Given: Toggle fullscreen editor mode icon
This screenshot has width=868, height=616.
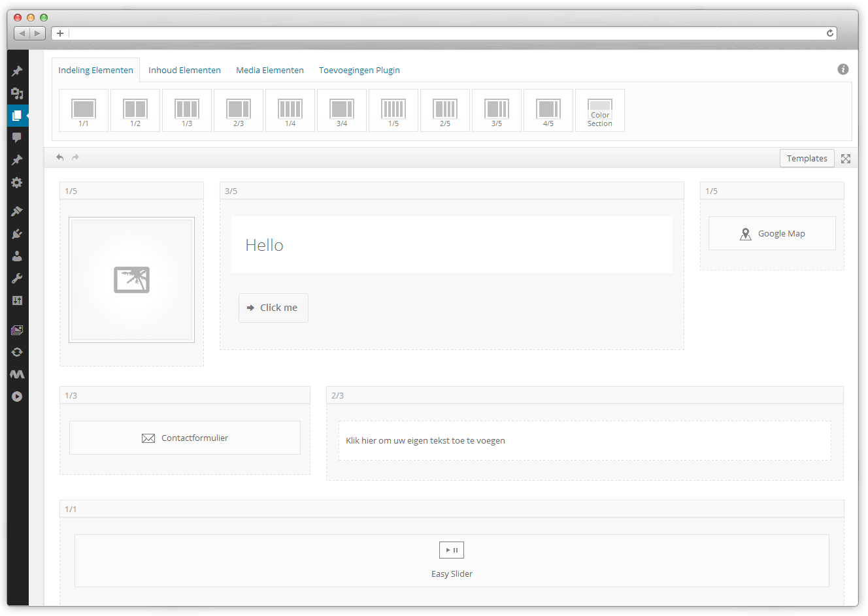Looking at the screenshot, I should coord(846,159).
